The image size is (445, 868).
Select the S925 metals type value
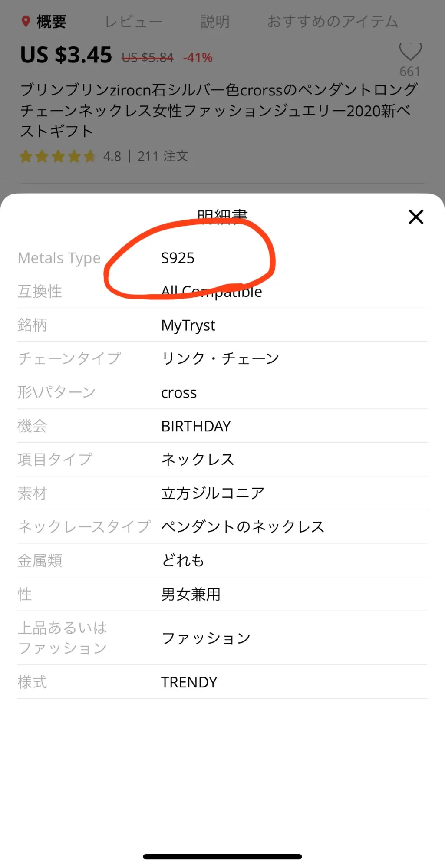pyautogui.click(x=178, y=258)
